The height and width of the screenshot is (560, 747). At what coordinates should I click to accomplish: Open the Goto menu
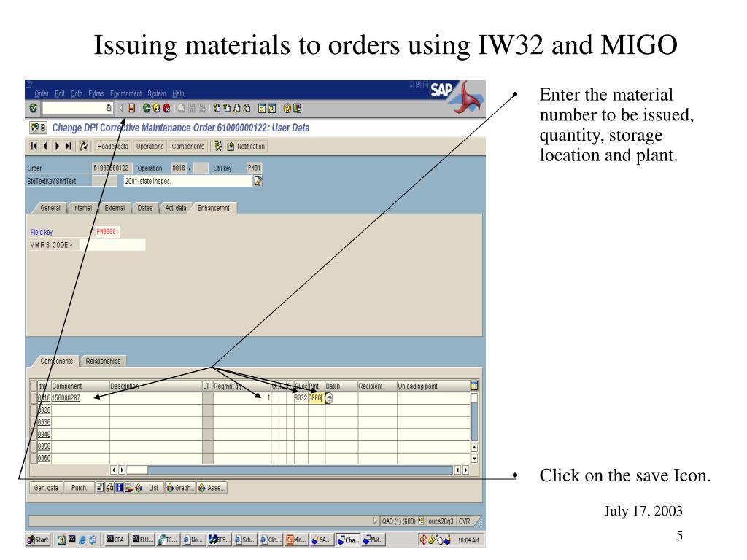point(76,94)
